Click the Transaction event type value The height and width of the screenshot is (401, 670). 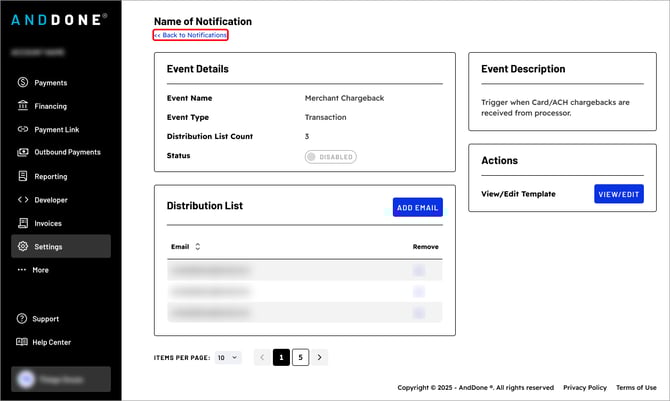click(326, 117)
